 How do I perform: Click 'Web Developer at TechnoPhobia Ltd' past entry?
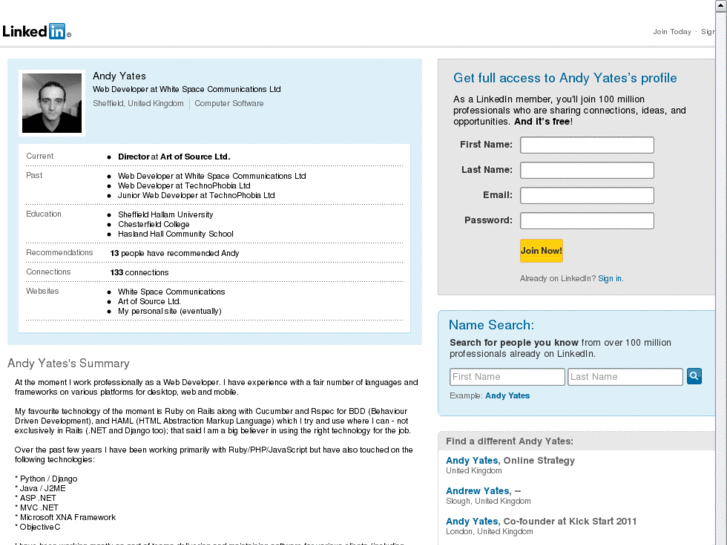click(x=184, y=186)
